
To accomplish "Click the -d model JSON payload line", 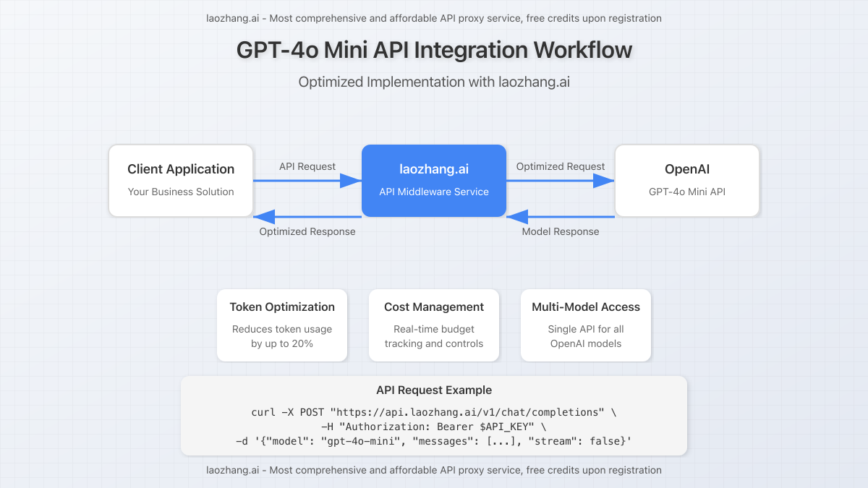I will click(x=434, y=440).
